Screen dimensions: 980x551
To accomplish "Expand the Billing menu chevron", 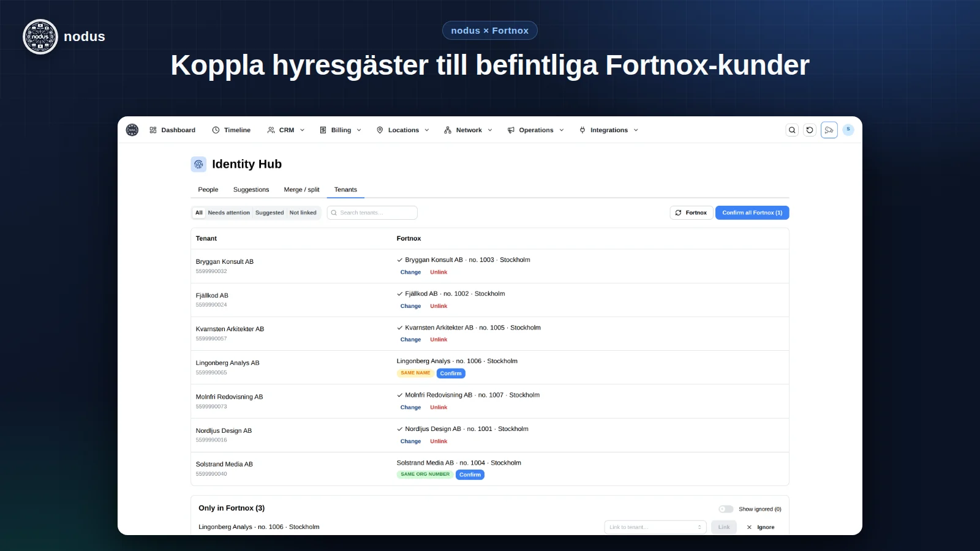I will click(x=359, y=130).
